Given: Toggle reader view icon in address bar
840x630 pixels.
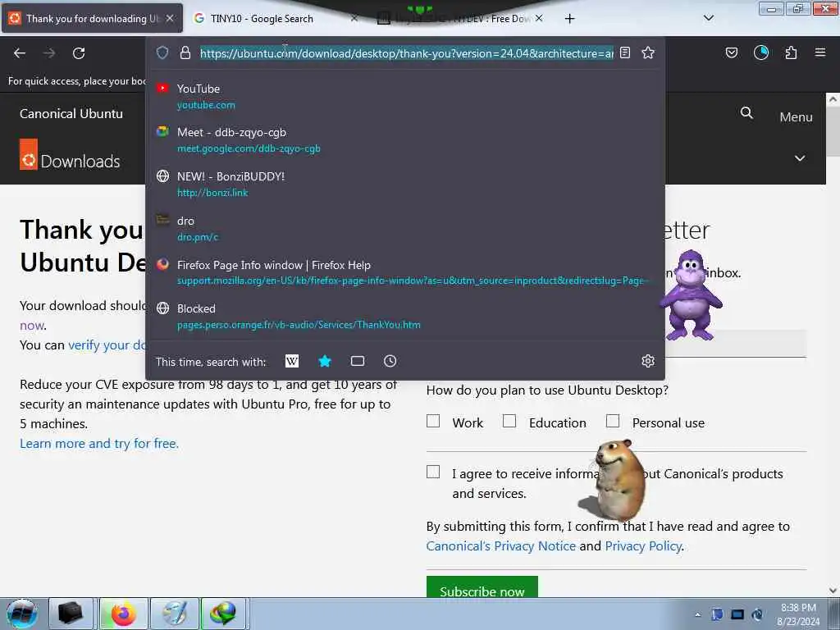Looking at the screenshot, I should pyautogui.click(x=624, y=52).
